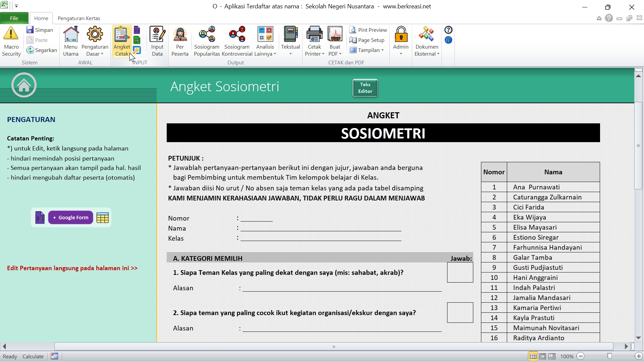Open Sosiogram Popularitas output
The width and height of the screenshot is (644, 362).
207,35
